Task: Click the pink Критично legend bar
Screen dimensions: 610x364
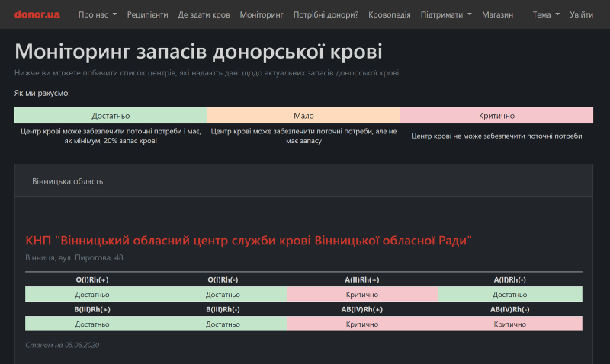Action: click(496, 116)
